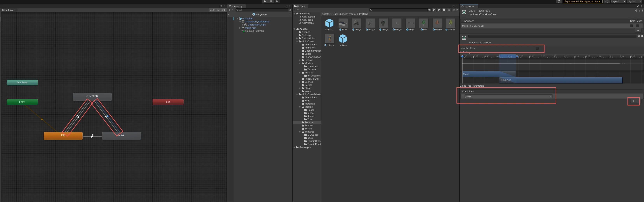Toggle Solo for Move -> JUMP00B transition
Screen dimensions: 644x202
pyautogui.click(x=631, y=26)
